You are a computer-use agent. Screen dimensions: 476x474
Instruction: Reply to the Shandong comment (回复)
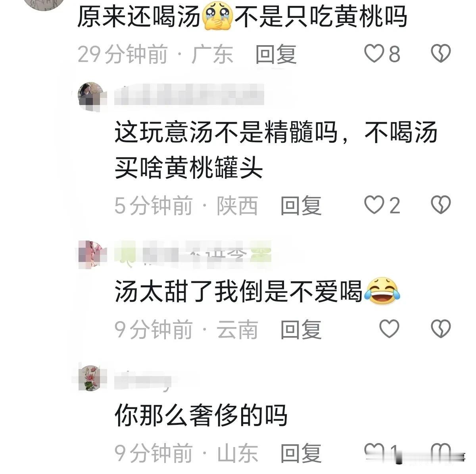(x=301, y=453)
